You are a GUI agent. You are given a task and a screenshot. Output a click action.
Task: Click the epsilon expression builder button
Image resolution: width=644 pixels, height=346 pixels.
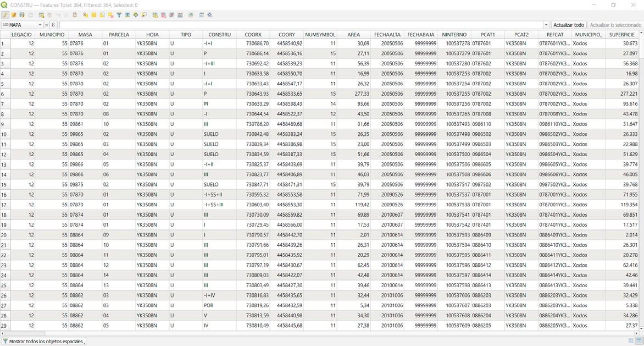coord(53,25)
